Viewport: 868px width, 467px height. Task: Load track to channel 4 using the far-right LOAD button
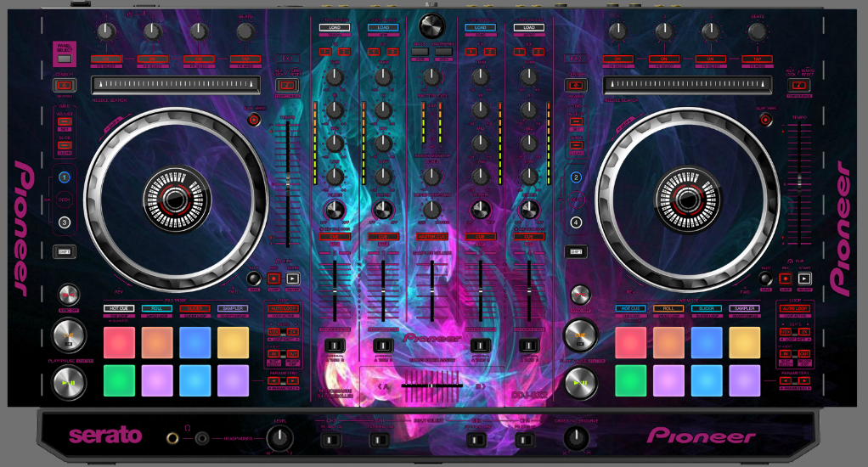point(528,27)
